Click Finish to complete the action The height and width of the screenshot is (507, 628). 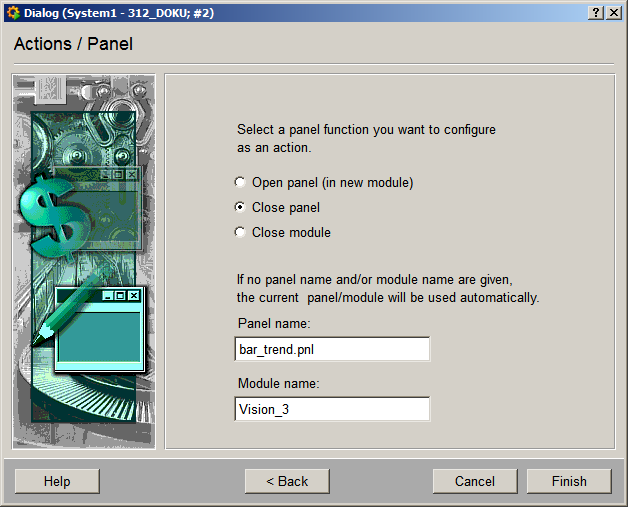tap(569, 481)
